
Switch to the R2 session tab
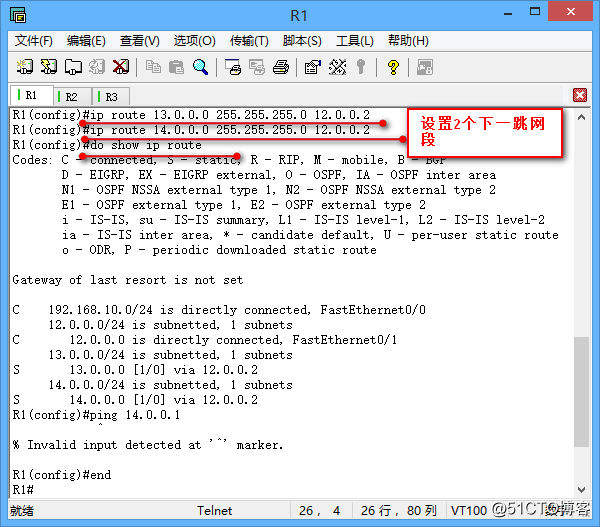(72, 97)
